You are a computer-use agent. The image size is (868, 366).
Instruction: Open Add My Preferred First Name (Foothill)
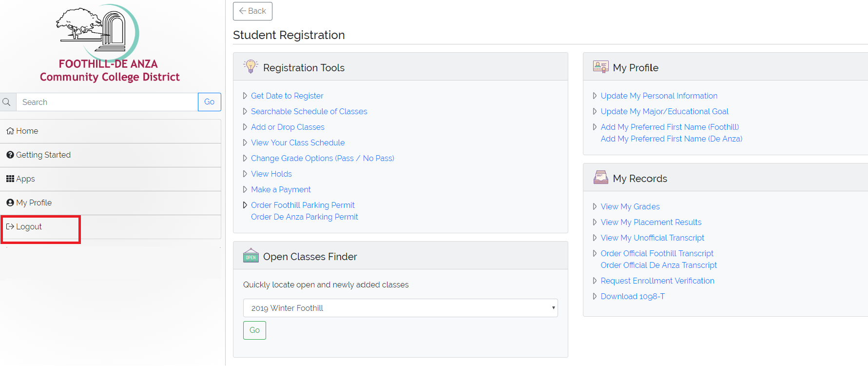tap(670, 127)
